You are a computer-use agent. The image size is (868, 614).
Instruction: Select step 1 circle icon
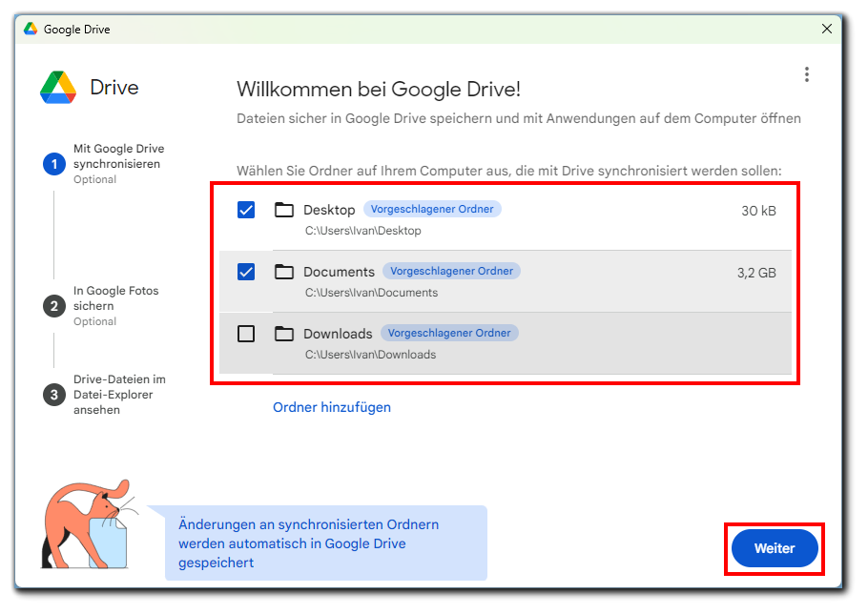tap(54, 164)
